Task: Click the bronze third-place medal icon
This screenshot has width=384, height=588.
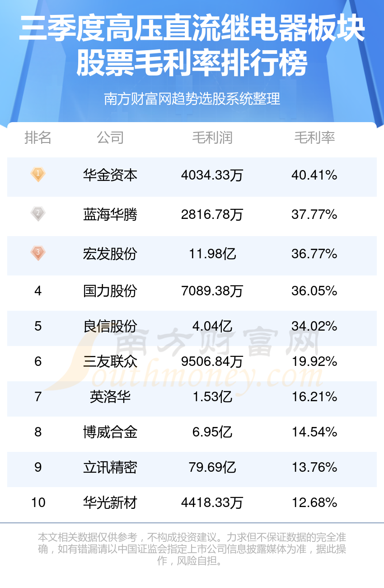Action: pos(38,253)
